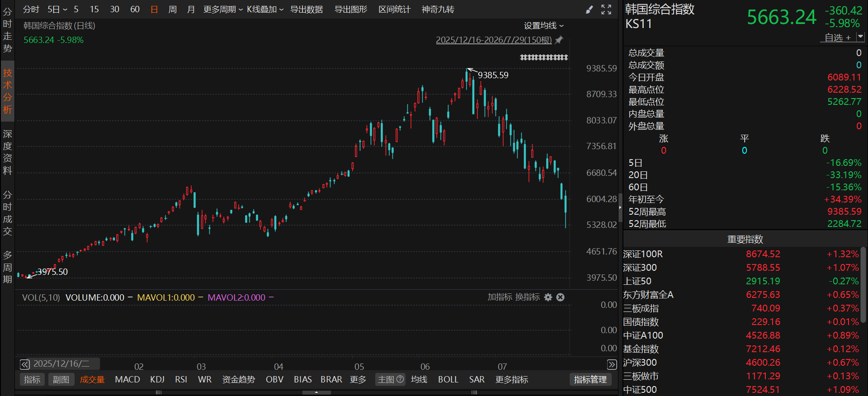Pin the date range with pushpin icon
Viewport: 868px width, 396px height.
tap(559, 40)
